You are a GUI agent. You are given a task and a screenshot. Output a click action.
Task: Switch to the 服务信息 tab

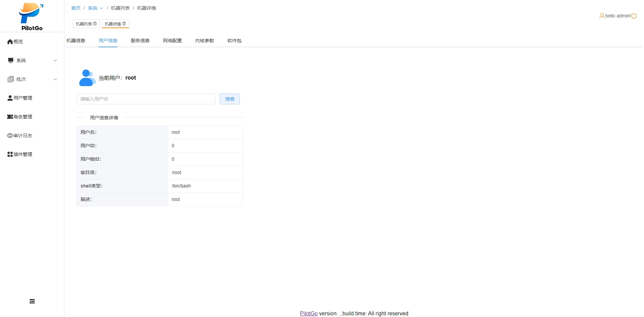(140, 41)
